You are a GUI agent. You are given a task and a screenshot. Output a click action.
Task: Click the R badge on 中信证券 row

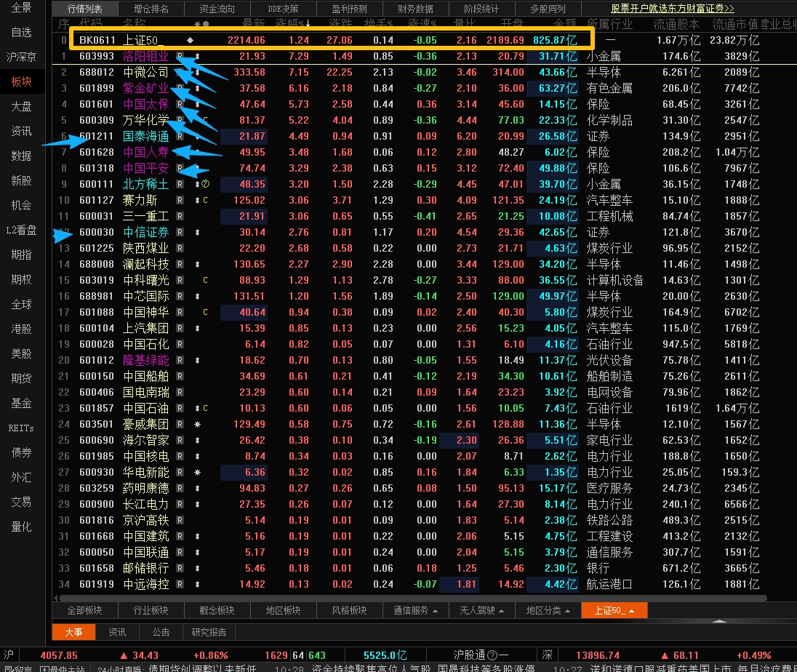pos(180,232)
